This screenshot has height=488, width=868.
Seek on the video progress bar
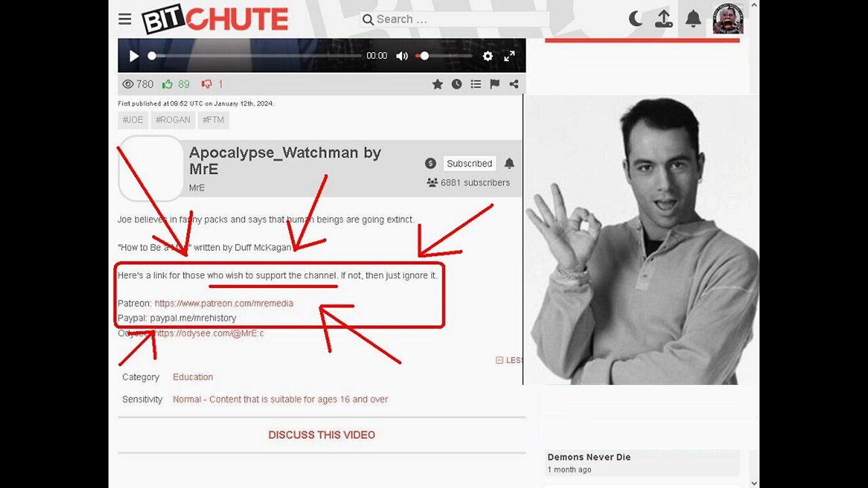click(x=255, y=56)
